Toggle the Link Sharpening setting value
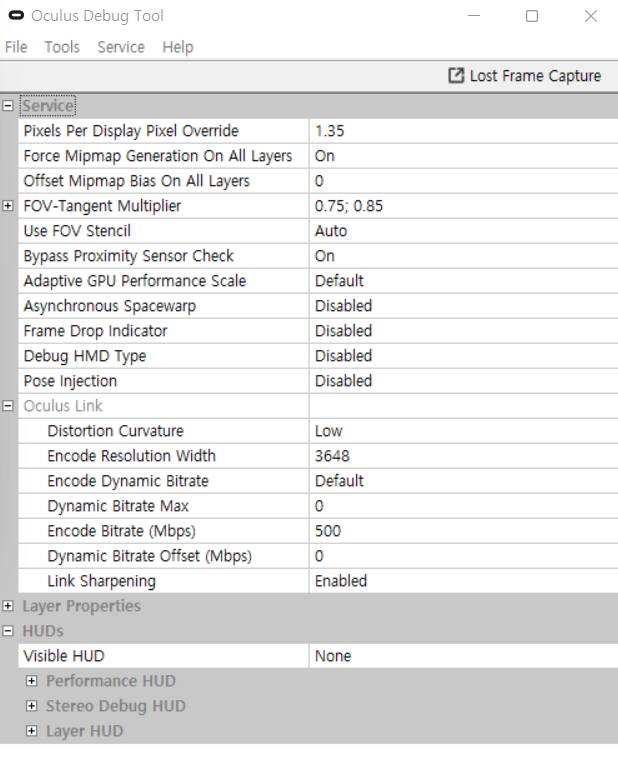Viewport: 618px width, 768px height. click(460, 581)
